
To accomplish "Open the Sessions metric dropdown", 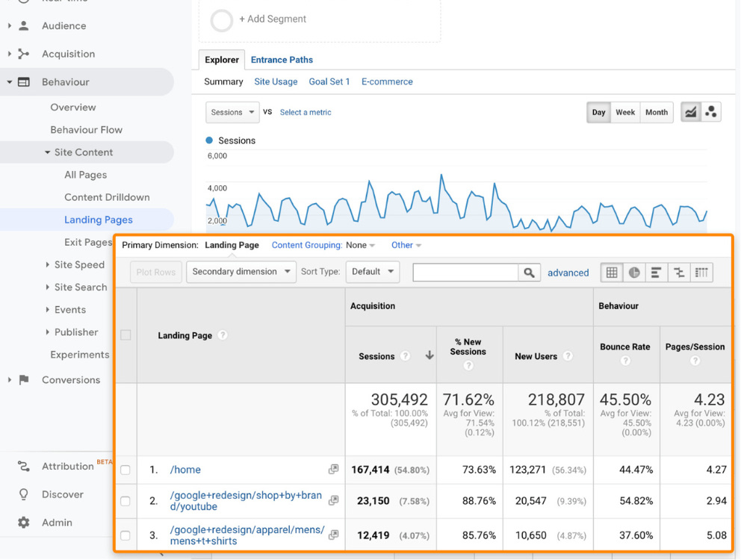I will click(232, 113).
